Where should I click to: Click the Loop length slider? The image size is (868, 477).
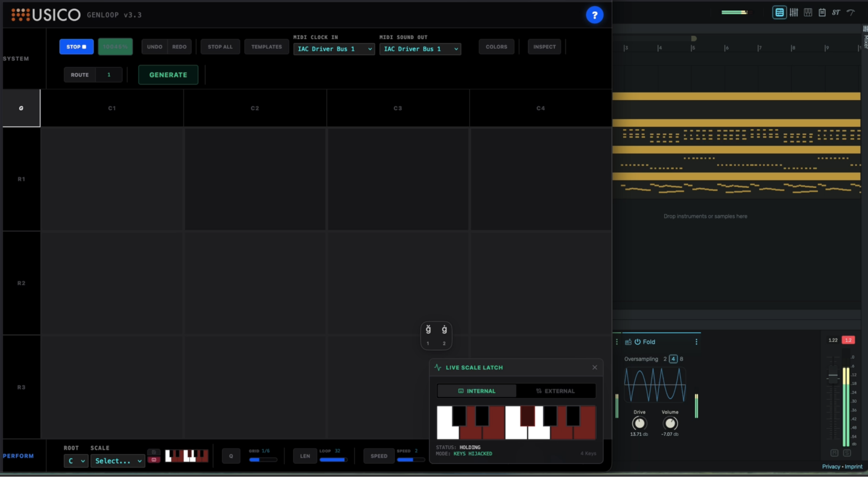click(333, 460)
